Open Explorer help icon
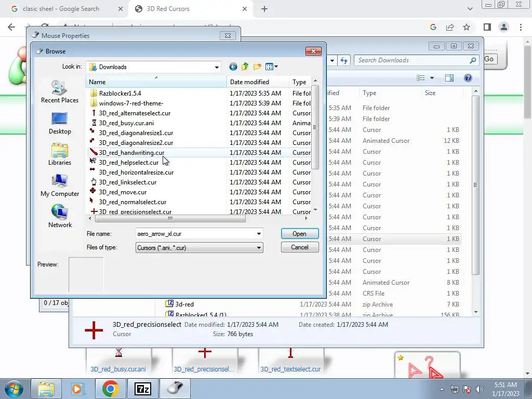Viewport: 532px width, 399px height. (x=468, y=78)
